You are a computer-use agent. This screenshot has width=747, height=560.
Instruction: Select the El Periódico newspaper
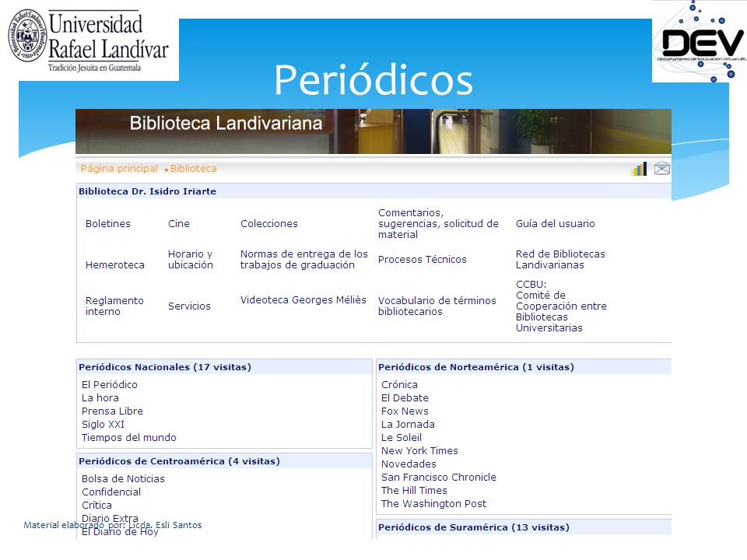point(109,385)
